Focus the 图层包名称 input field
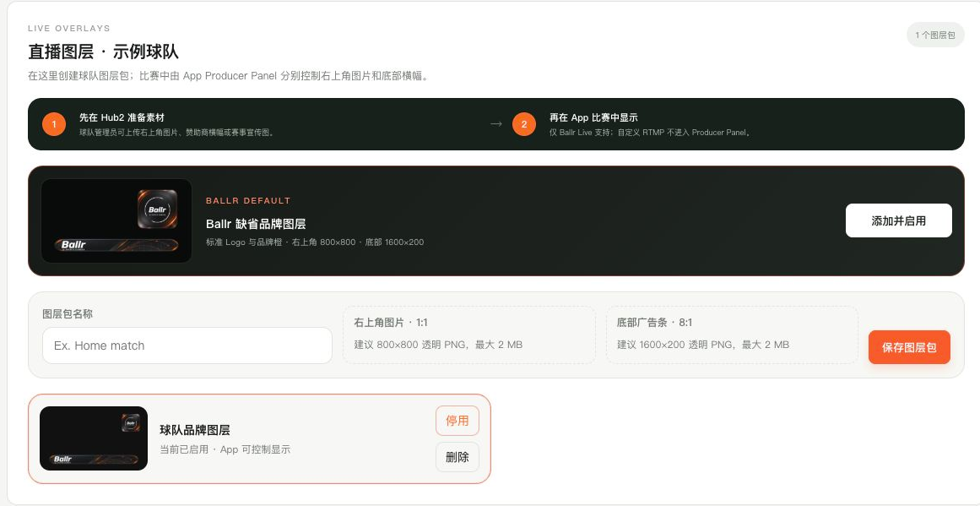Image resolution: width=980 pixels, height=506 pixels. (187, 345)
